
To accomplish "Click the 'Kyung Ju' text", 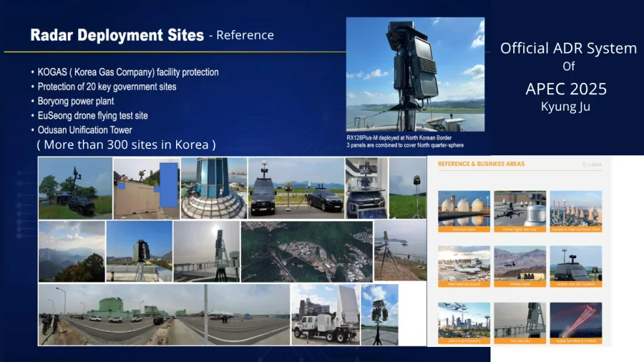I will click(565, 107).
